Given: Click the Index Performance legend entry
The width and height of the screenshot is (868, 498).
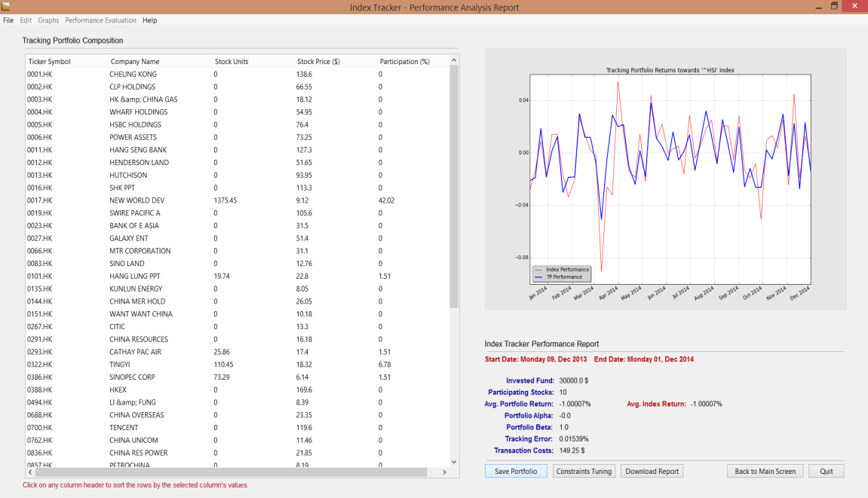Looking at the screenshot, I should click(x=562, y=270).
